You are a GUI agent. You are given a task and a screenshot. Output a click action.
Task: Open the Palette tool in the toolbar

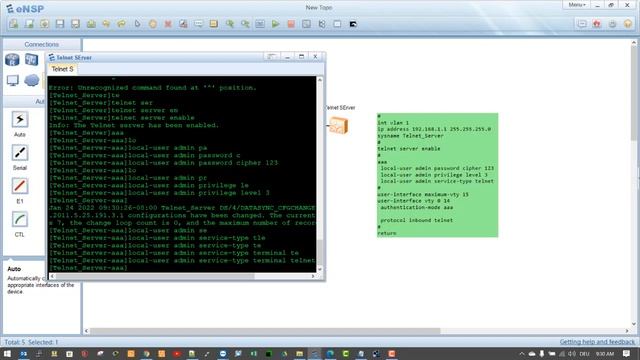pyautogui.click(x=214, y=24)
